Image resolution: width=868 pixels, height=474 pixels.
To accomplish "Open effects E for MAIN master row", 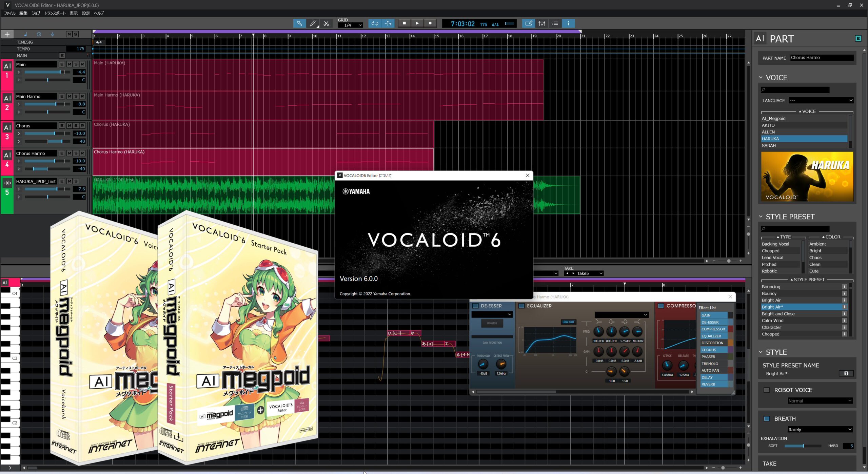I will tap(62, 56).
